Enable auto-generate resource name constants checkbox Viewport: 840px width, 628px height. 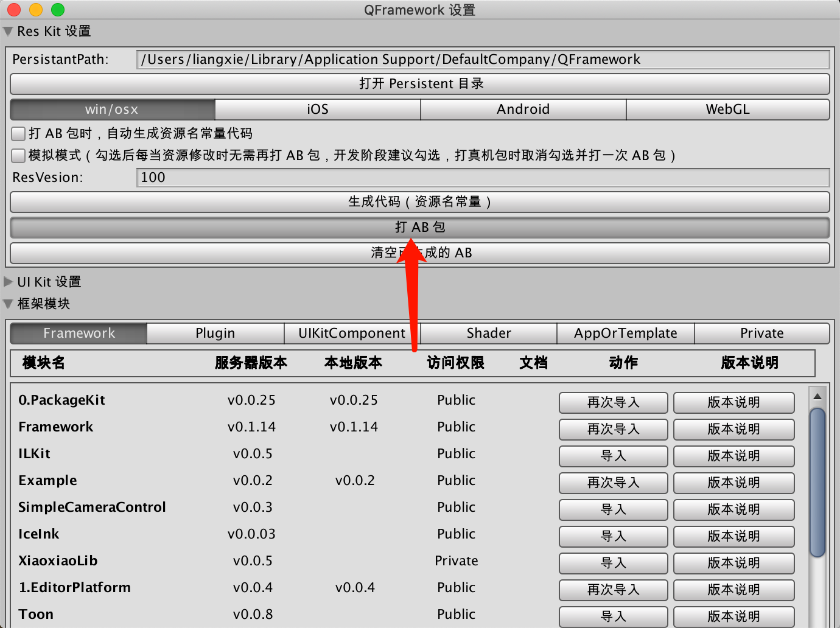18,133
